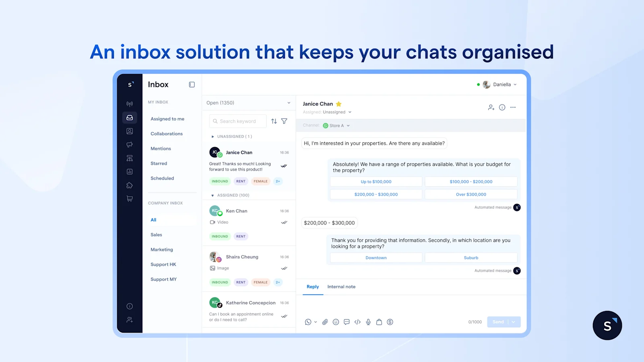Open the Open (1350) conversation filter dropdown
The image size is (644, 362).
(248, 103)
